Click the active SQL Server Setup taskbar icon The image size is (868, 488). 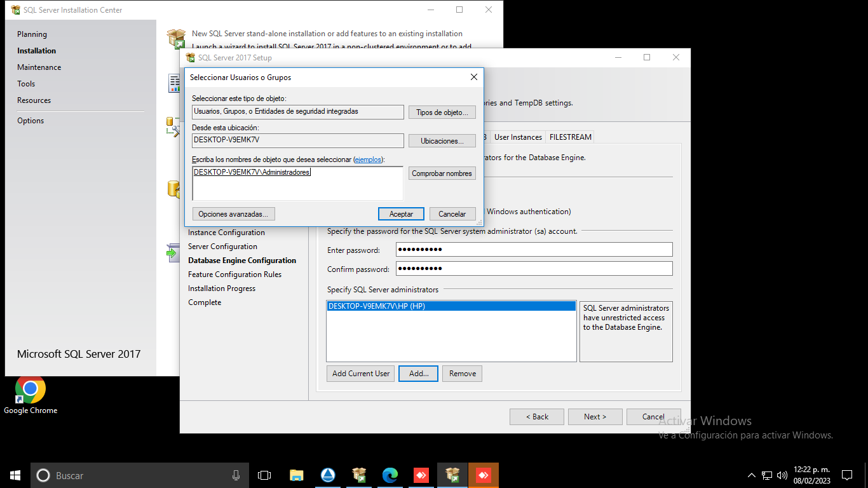452,475
